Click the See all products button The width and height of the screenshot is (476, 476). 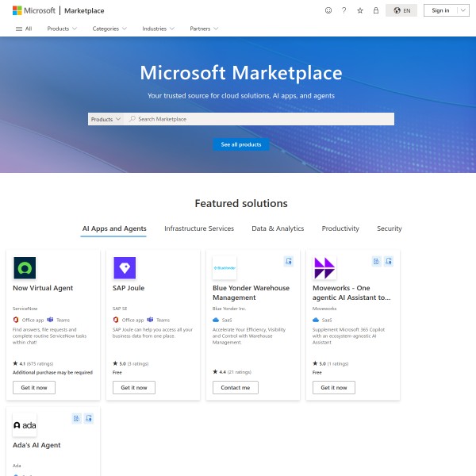point(241,144)
